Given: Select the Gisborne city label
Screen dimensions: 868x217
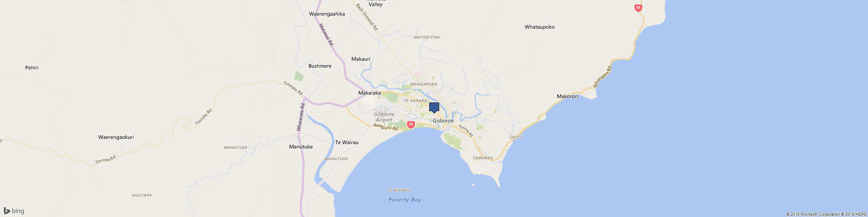Looking at the screenshot, I should (x=443, y=121).
